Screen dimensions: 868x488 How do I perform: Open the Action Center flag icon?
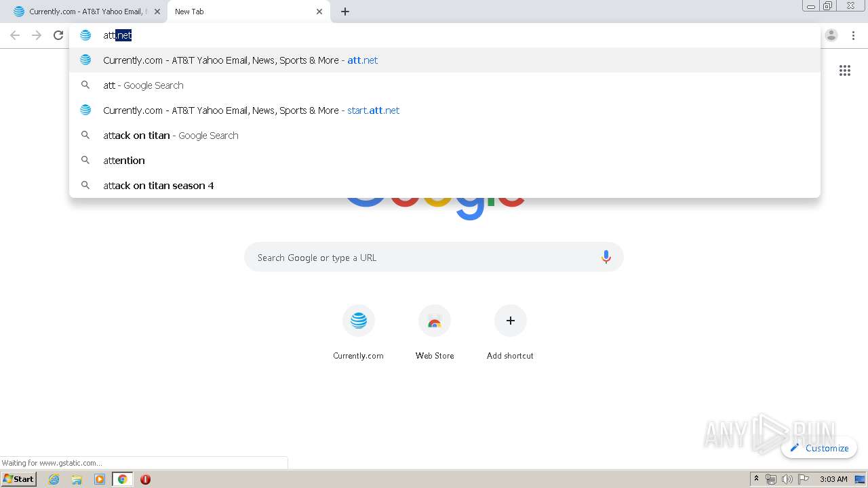(x=804, y=479)
